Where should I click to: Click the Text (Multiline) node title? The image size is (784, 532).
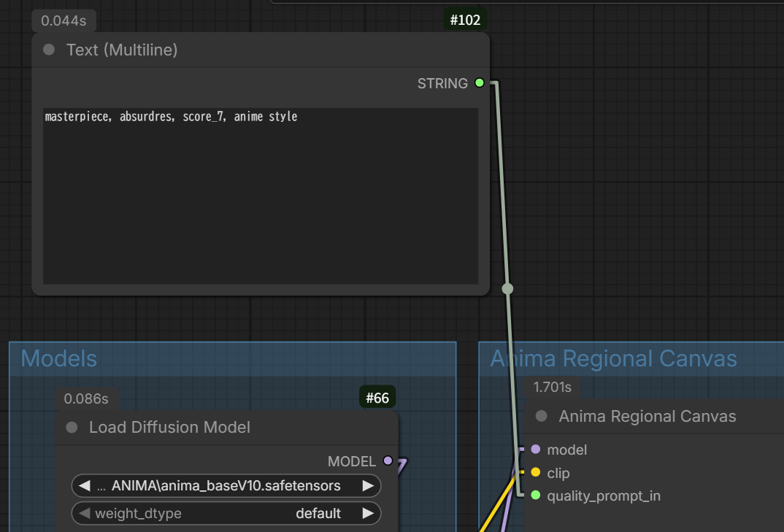pyautogui.click(x=122, y=50)
